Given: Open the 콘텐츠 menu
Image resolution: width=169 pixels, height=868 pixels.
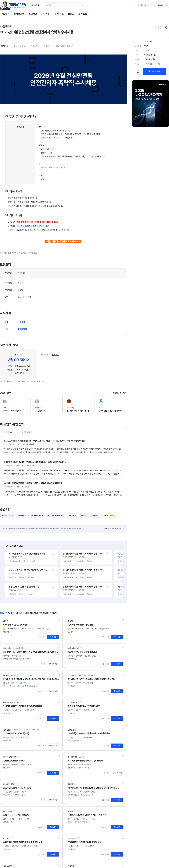Looking at the screenshot, I should click(71, 15).
